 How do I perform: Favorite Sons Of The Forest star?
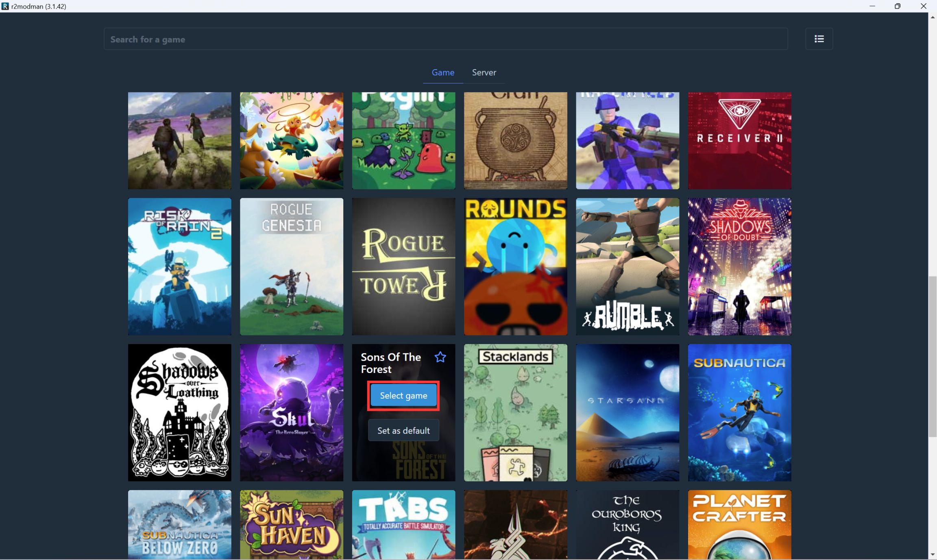point(440,357)
